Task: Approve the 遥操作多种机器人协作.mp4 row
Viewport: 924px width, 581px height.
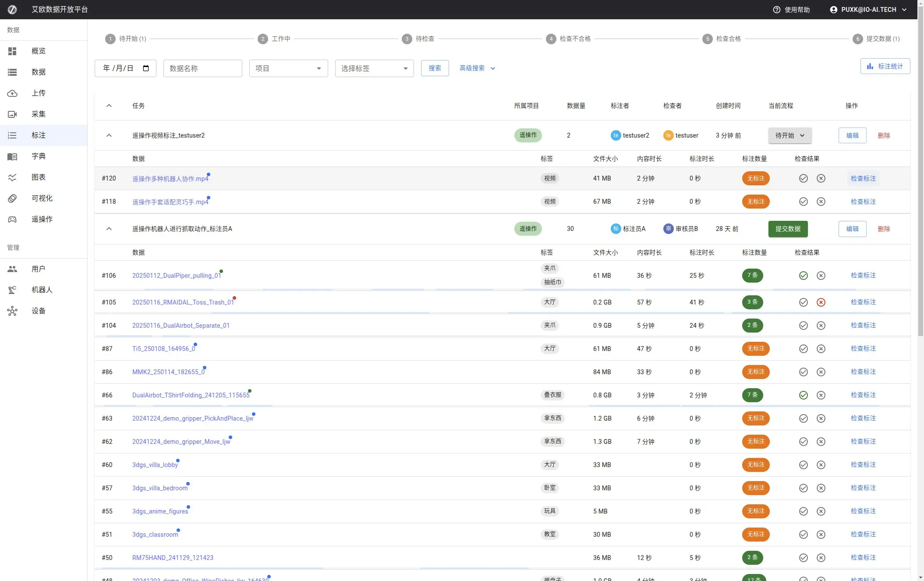Action: pyautogui.click(x=803, y=178)
